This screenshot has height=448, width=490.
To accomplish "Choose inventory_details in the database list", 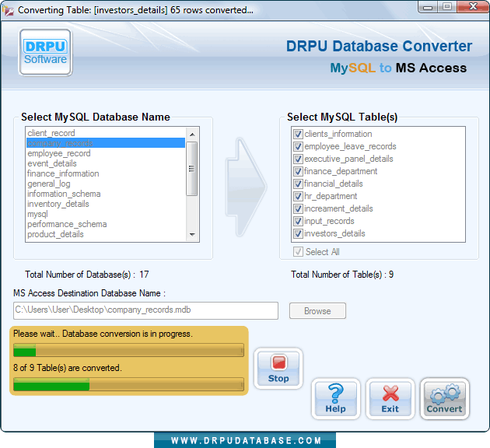I will [x=106, y=204].
